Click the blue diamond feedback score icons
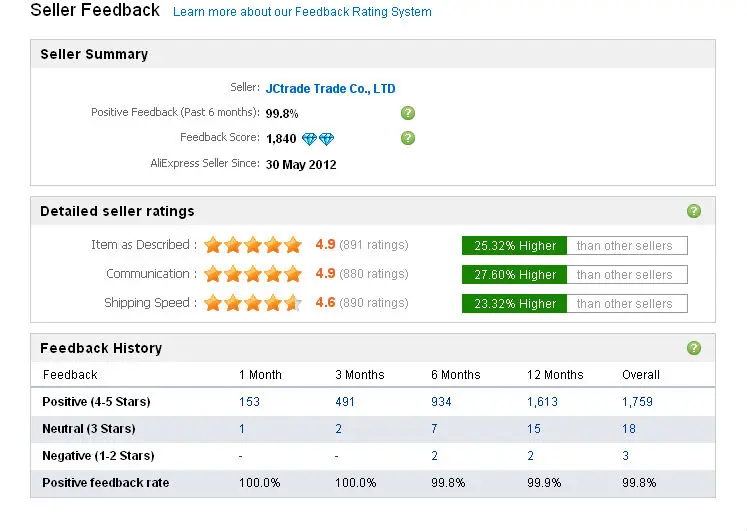 point(318,139)
